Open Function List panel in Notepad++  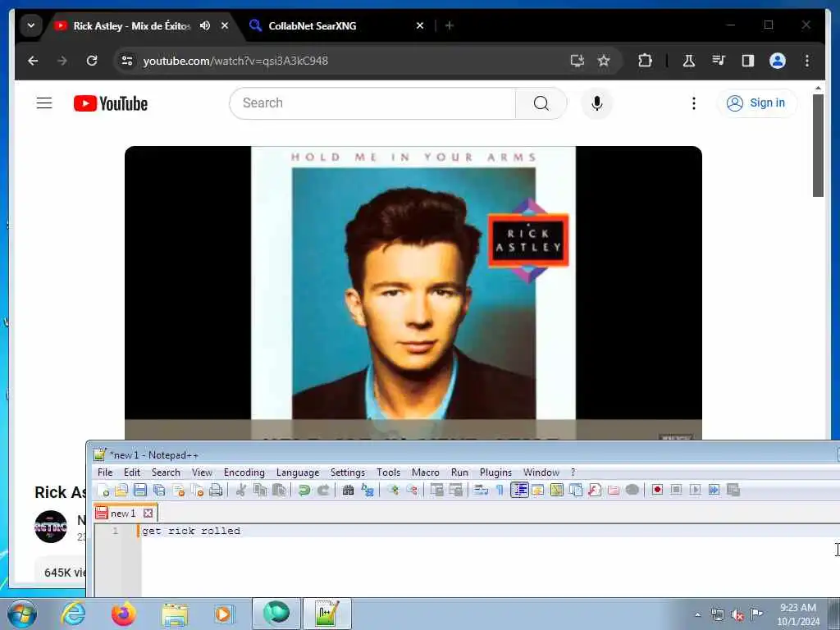click(595, 491)
